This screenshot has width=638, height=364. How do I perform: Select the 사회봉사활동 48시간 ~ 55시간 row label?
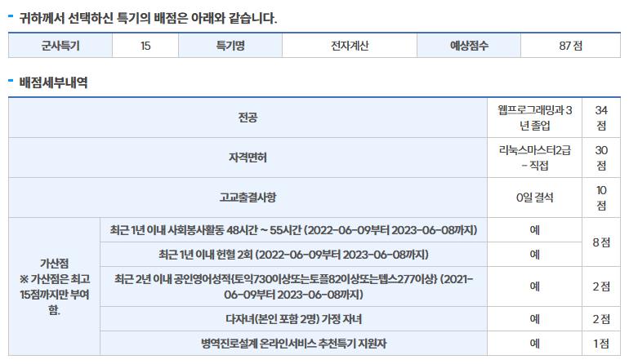tap(294, 229)
